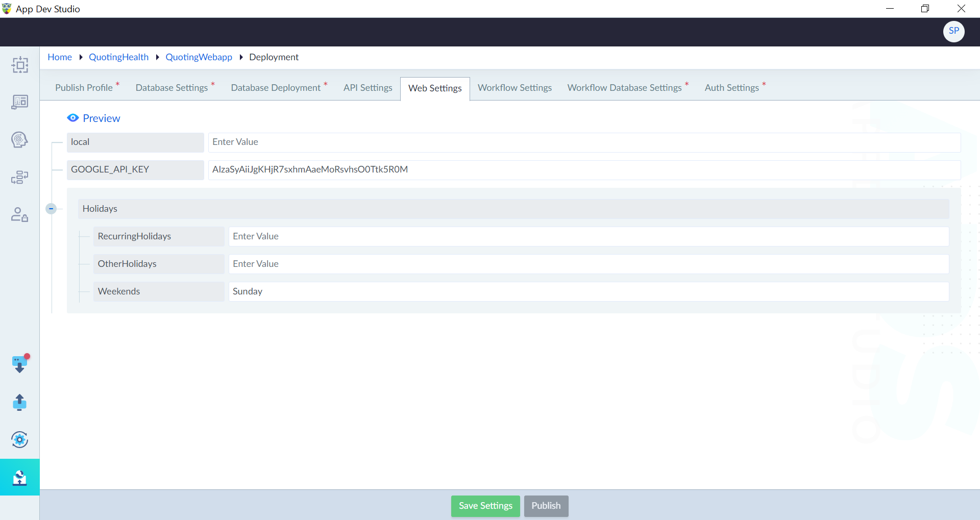Screen dimensions: 980x520
Task: Open the API Settings tab
Action: [x=368, y=88]
